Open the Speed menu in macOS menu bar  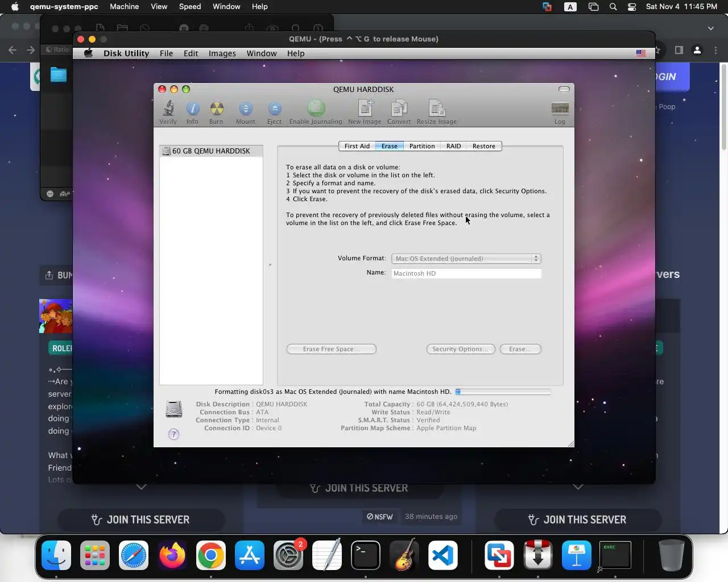click(190, 7)
